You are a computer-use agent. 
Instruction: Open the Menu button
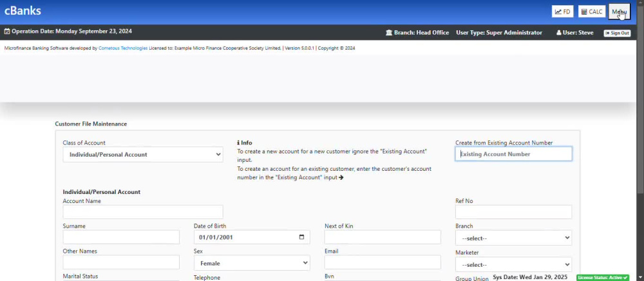(x=619, y=12)
